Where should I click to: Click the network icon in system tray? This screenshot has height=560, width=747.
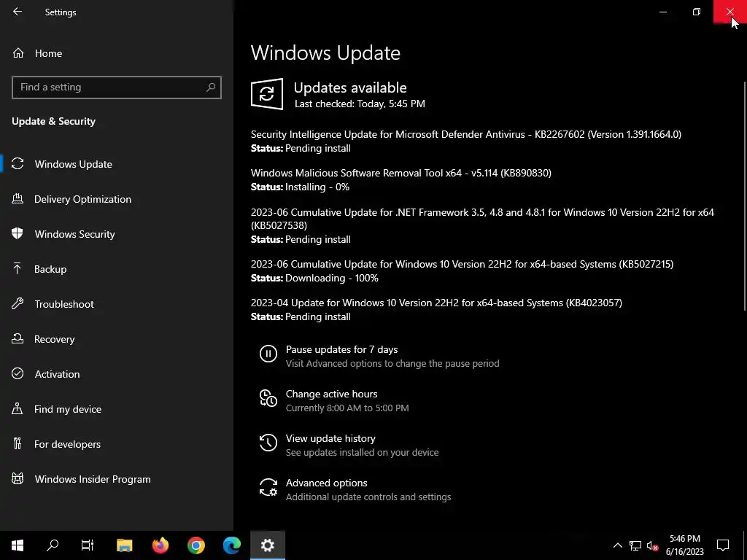[x=635, y=545]
